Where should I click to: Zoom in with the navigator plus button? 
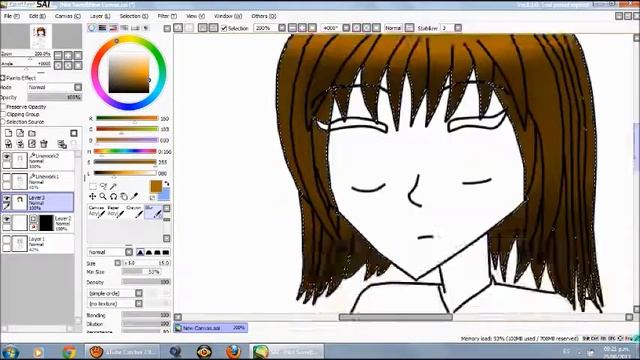pos(68,55)
